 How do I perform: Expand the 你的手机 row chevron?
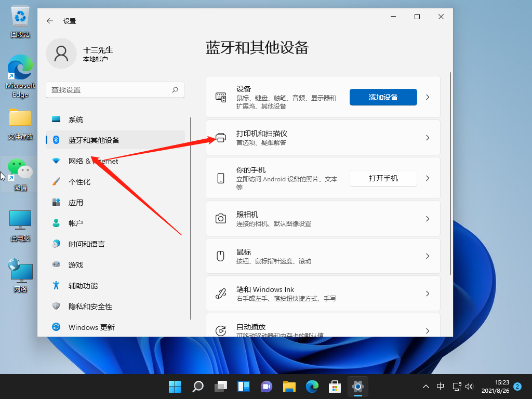click(428, 178)
